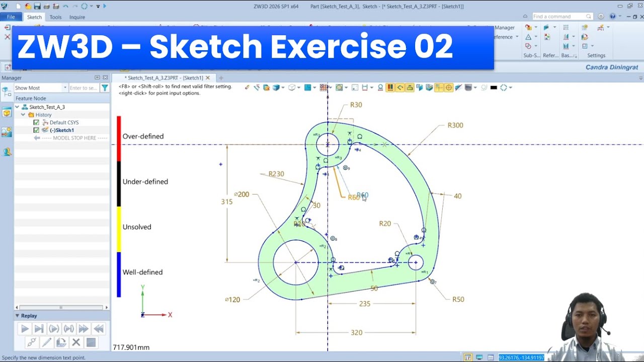Click the Undo arrow icon
Screen dimensions: 644x362
click(x=65, y=6)
